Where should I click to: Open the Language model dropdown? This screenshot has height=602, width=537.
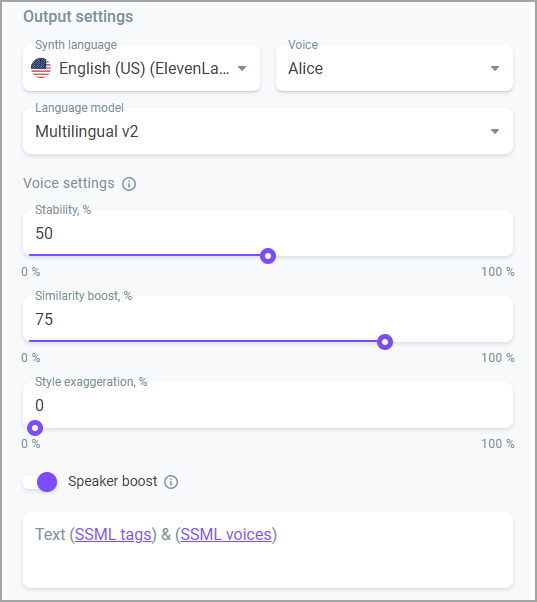(268, 131)
